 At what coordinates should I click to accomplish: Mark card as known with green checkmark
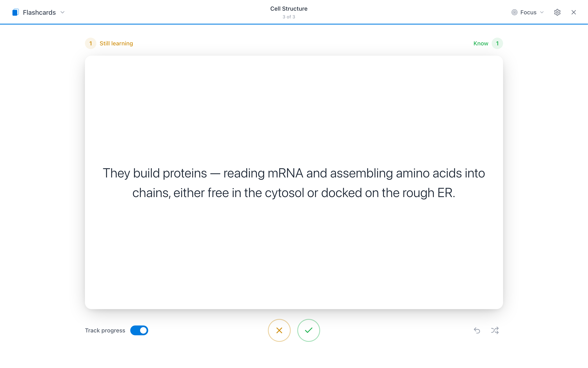tap(308, 330)
